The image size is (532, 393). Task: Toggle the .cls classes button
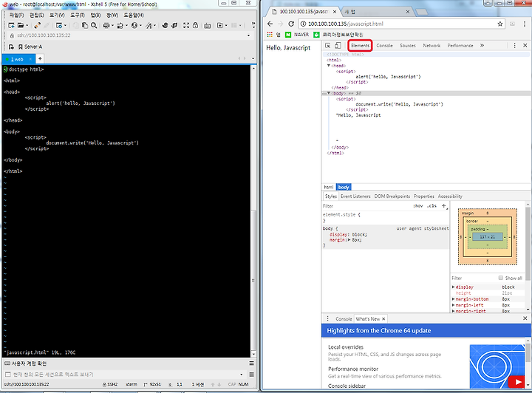tap(432, 206)
